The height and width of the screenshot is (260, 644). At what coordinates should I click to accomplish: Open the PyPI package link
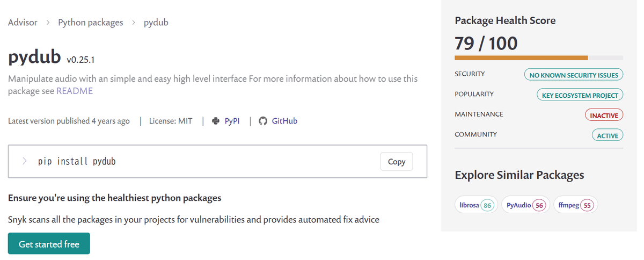[232, 121]
